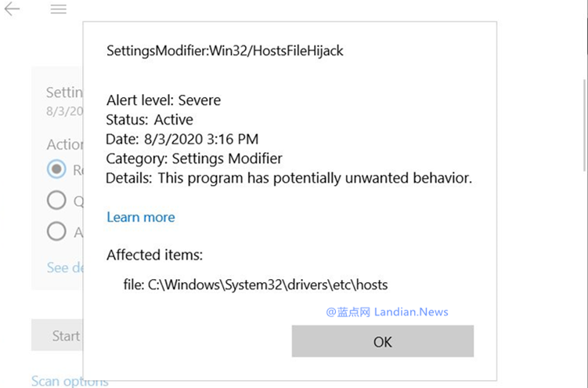588x388 pixels.
Task: Click the Affected items heading
Action: point(154,256)
